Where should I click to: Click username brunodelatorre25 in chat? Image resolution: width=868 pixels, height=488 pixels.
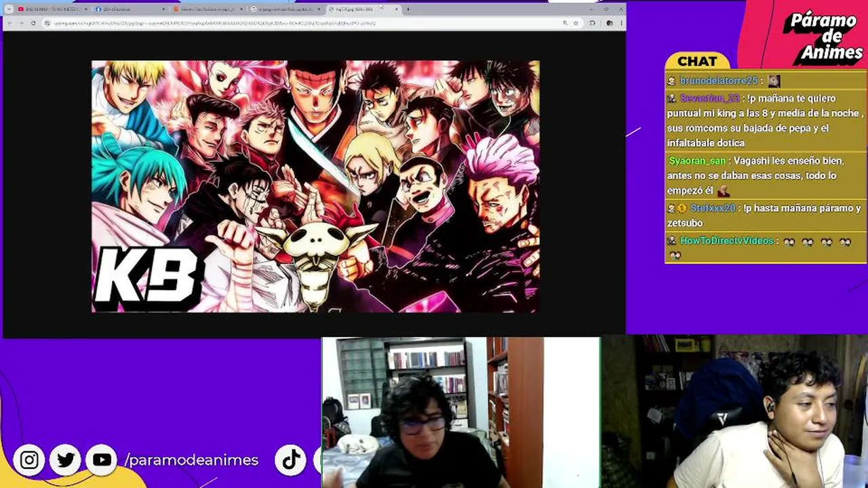719,81
